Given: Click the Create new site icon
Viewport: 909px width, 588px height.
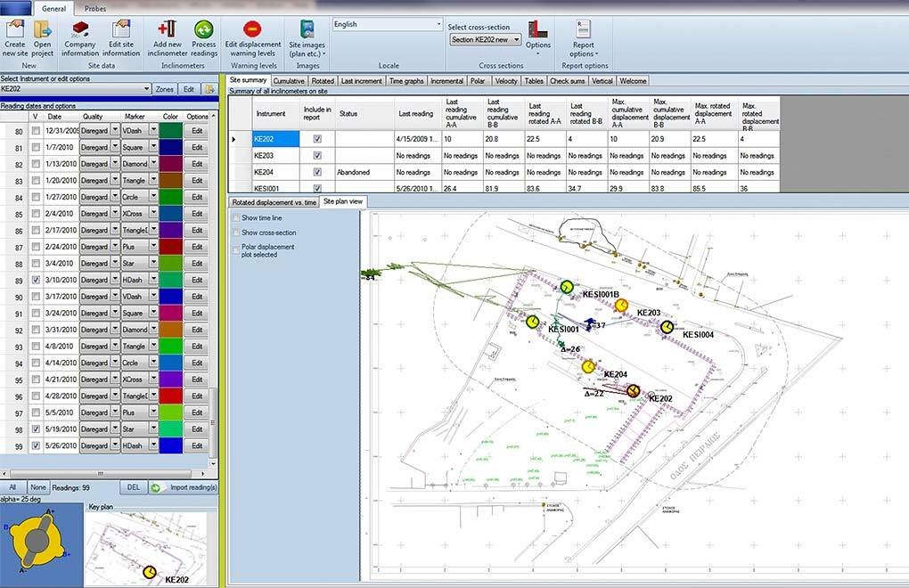Looking at the screenshot, I should tap(14, 29).
